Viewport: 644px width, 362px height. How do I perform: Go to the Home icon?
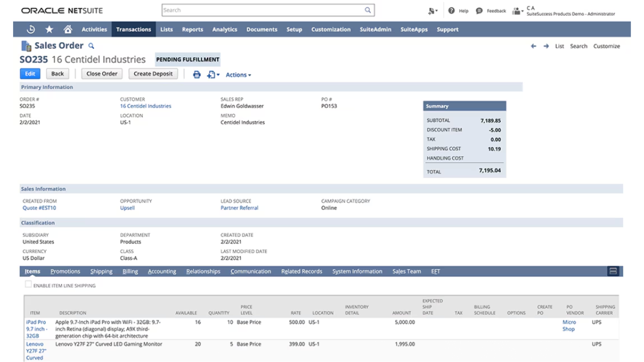point(67,29)
